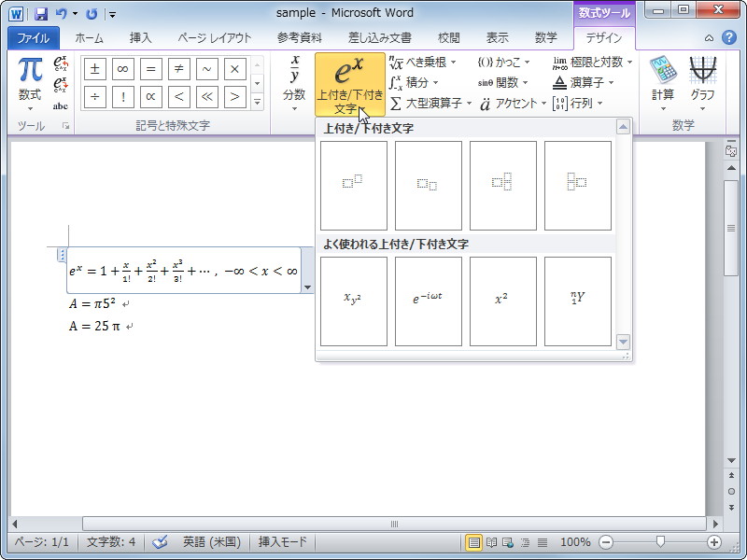Image resolution: width=747 pixels, height=560 pixels.
Task: Insert the not-equal symbol
Action: 179,67
